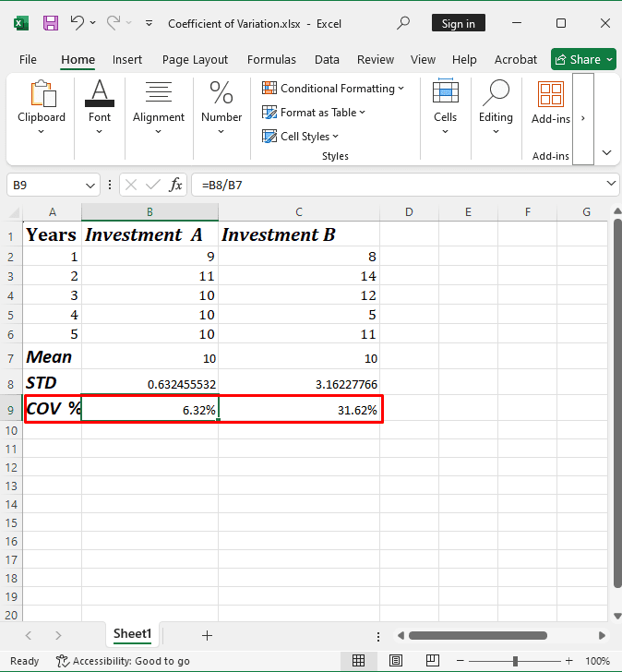
Task: Click the Undo arrow icon
Action: tap(78, 23)
